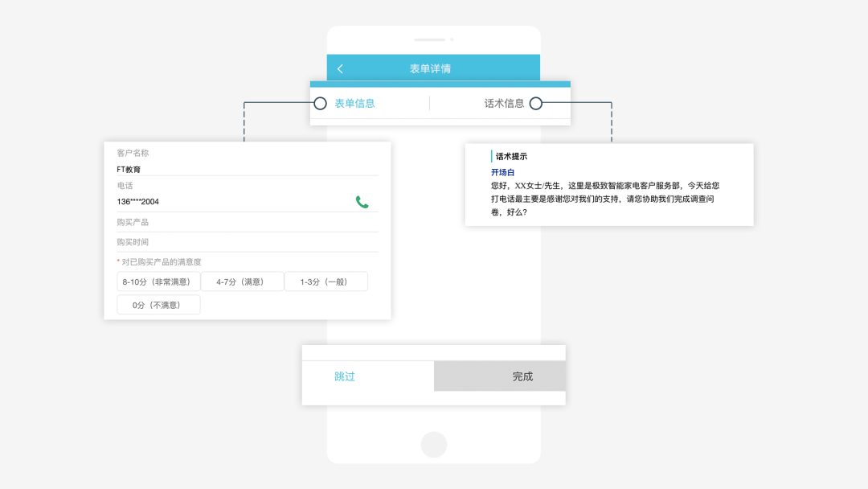The height and width of the screenshot is (489, 868).
Task: Click the circle marker beside 表单信息
Action: [x=320, y=104]
